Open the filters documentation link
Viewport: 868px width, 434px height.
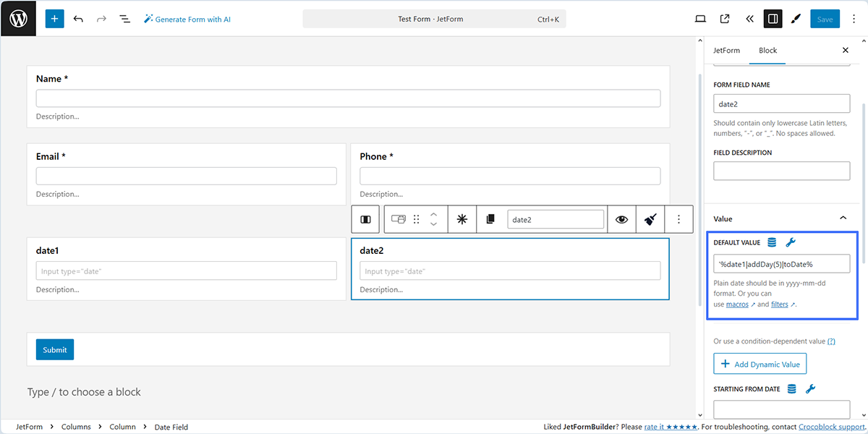[780, 305]
